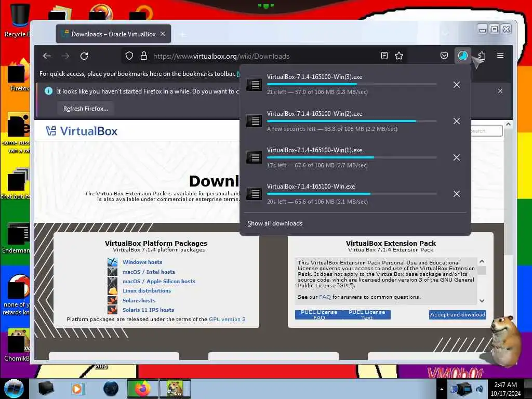This screenshot has width=532, height=399.
Task: Open the tracking protection shield icon
Action: point(129,56)
